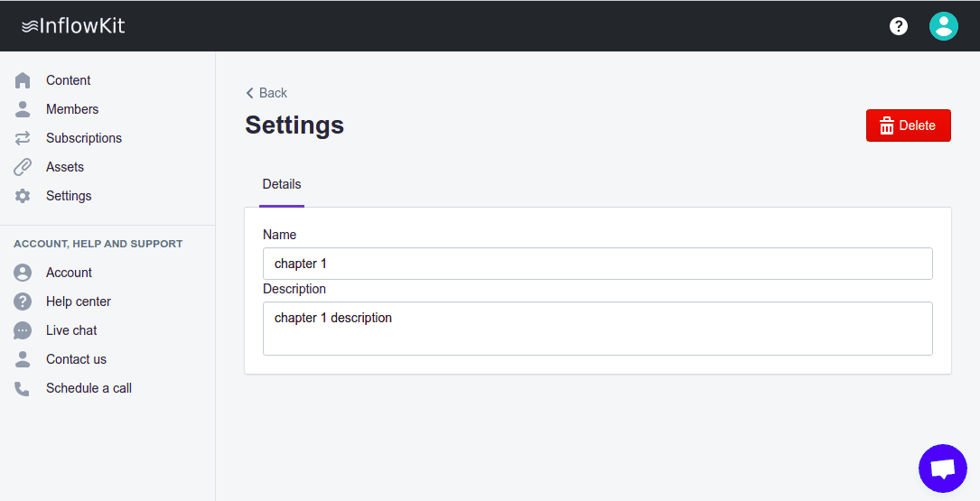Click the Members person icon

coord(23,109)
